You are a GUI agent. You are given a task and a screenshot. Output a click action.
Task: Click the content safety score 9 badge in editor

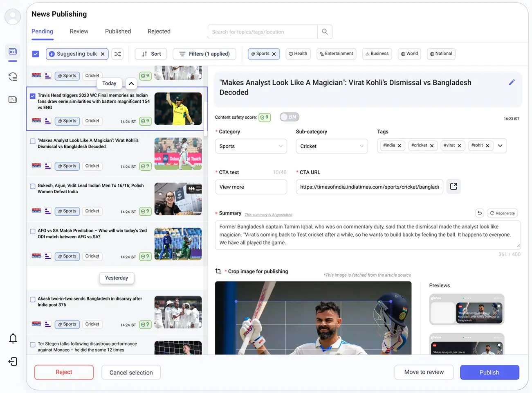coord(265,117)
